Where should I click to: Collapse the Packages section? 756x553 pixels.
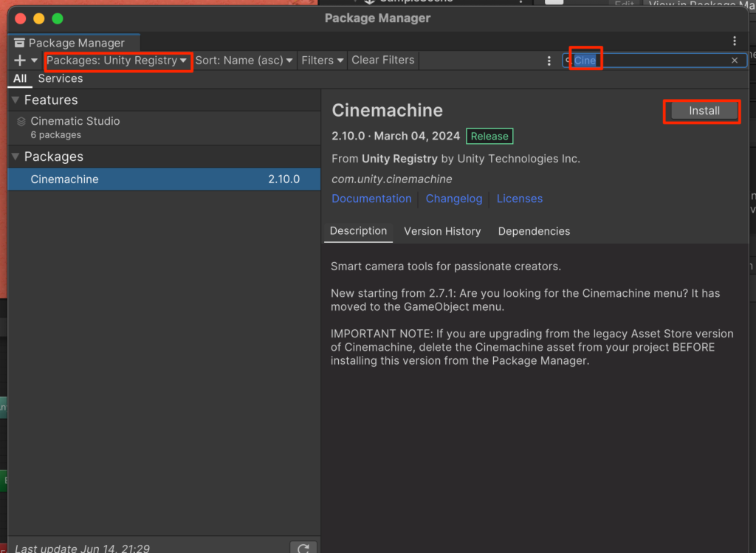tap(16, 157)
